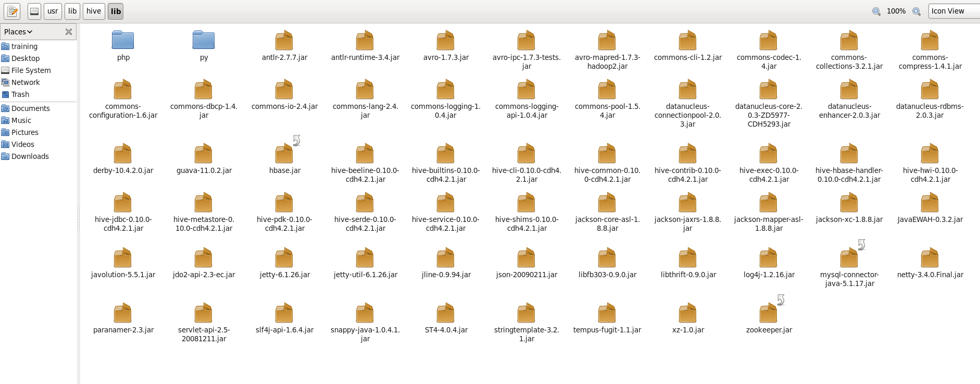
Task: Select the netty-3.4.0.Final.jar icon
Action: [x=930, y=257]
